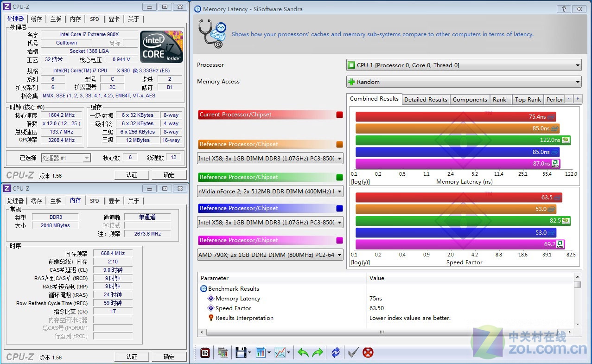Open bar chart icon dropdown arrow
The width and height of the screenshot is (592, 364).
(268, 353)
